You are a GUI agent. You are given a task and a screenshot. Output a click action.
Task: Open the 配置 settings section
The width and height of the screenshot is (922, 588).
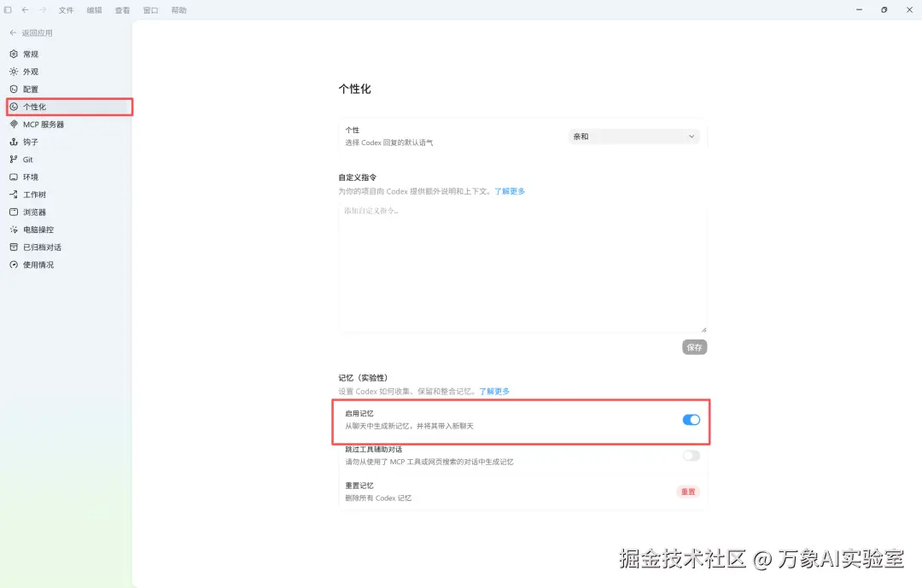click(x=69, y=90)
